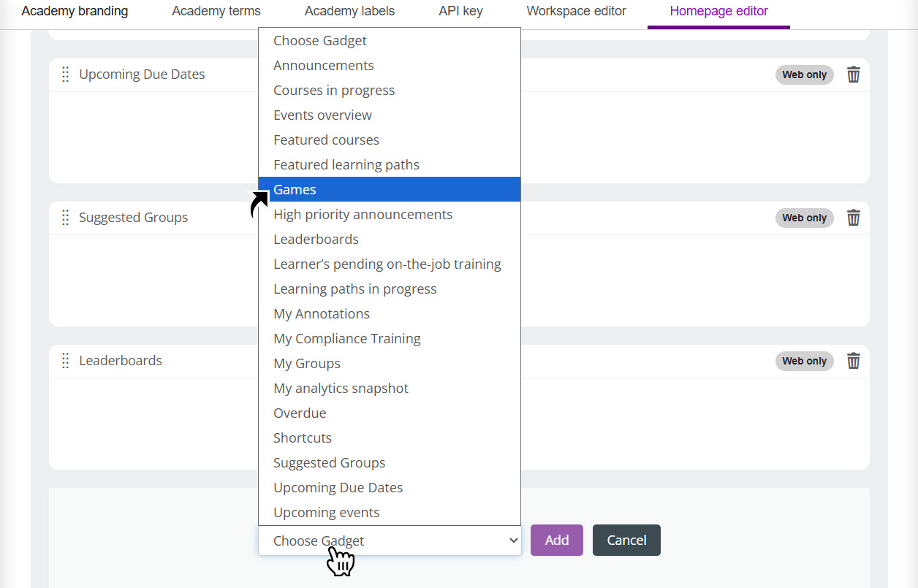Switch to the API key tab
This screenshot has width=918, height=588.
coord(460,11)
